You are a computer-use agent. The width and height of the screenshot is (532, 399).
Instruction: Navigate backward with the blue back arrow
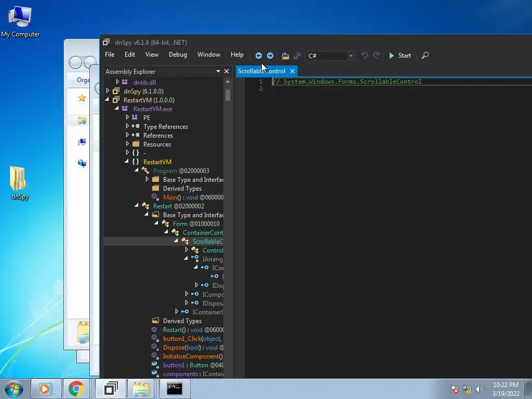pos(259,56)
